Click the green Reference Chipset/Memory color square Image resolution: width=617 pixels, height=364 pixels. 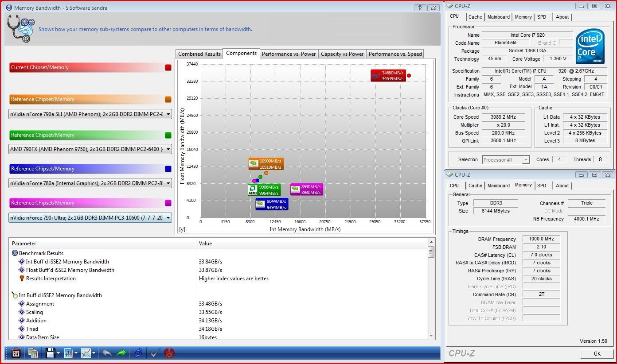[168, 136]
